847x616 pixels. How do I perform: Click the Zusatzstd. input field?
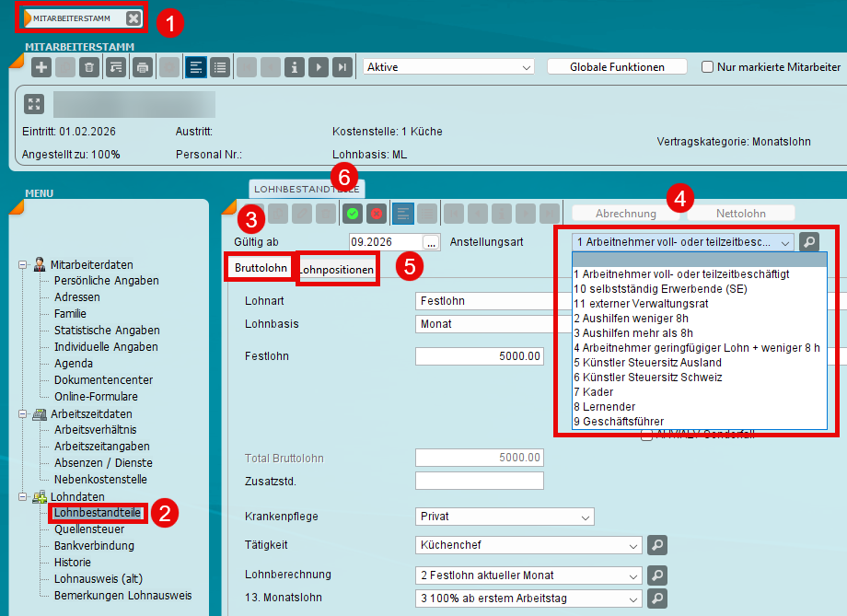tap(479, 481)
